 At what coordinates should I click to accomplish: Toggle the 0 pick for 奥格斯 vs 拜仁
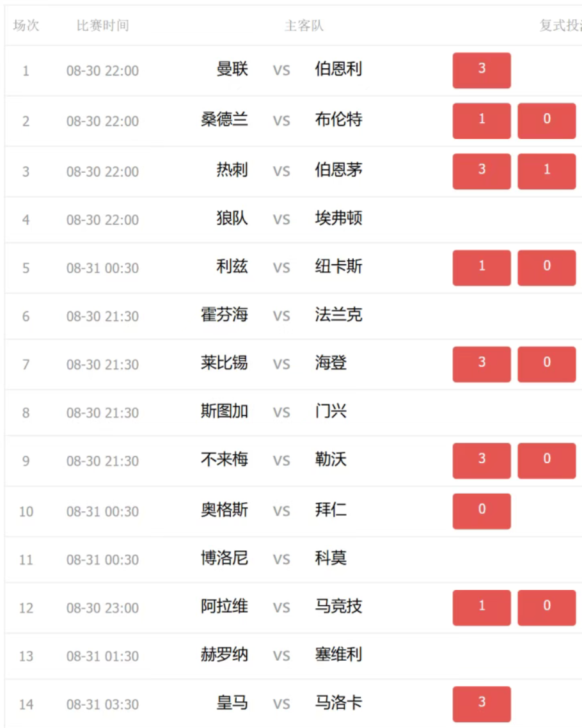pos(482,511)
